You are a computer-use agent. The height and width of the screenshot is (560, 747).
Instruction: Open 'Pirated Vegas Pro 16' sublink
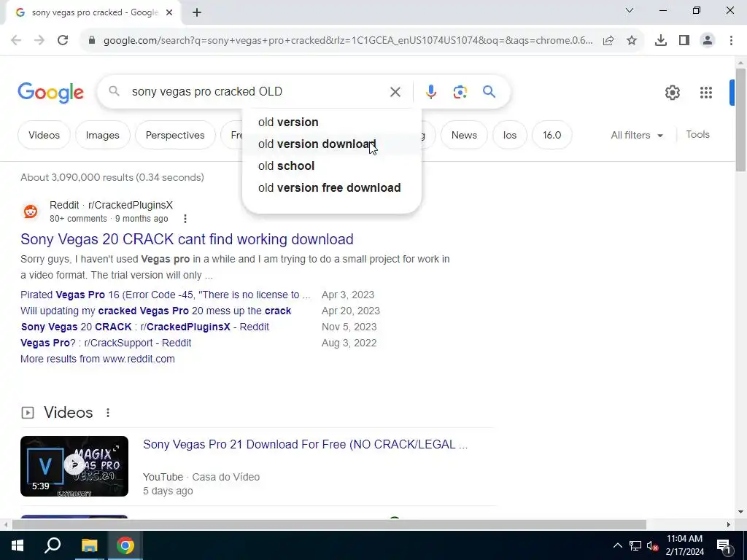(x=166, y=295)
